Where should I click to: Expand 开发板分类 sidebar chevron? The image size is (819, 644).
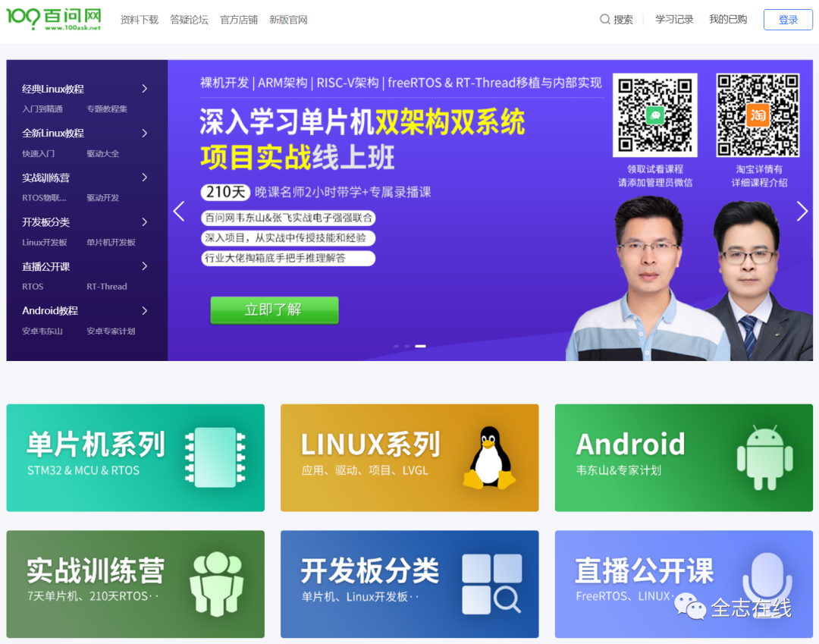pos(145,222)
